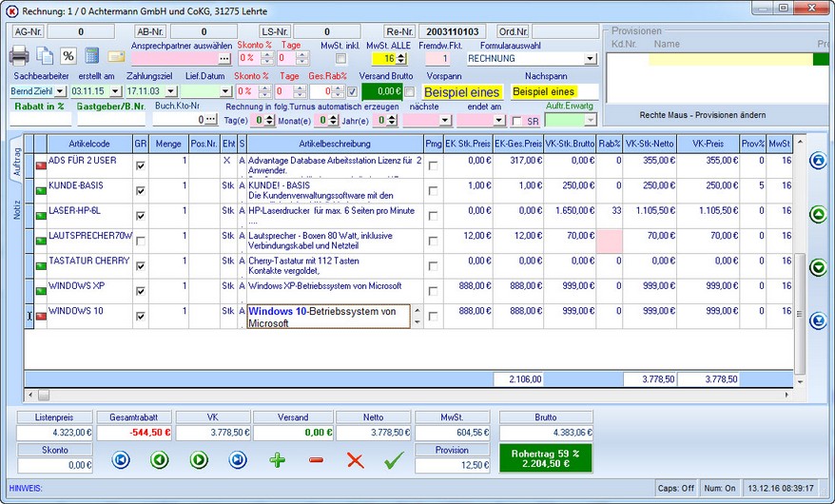This screenshot has width=835, height=504.
Task: Go to previous record with green left arrow
Action: point(159,459)
